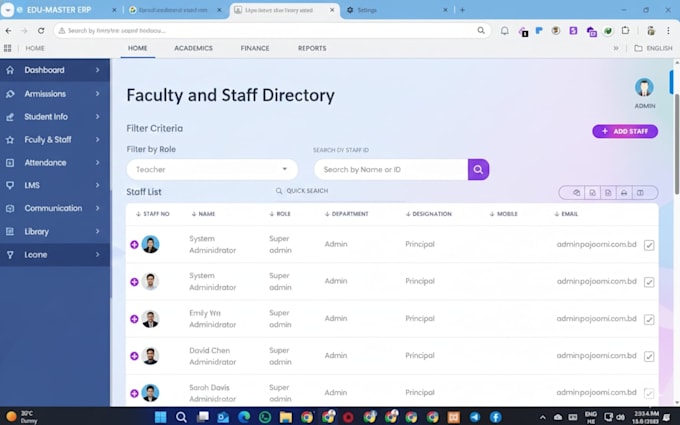This screenshot has width=680, height=425.
Task: Click the Library sidebar icon
Action: pyautogui.click(x=10, y=232)
